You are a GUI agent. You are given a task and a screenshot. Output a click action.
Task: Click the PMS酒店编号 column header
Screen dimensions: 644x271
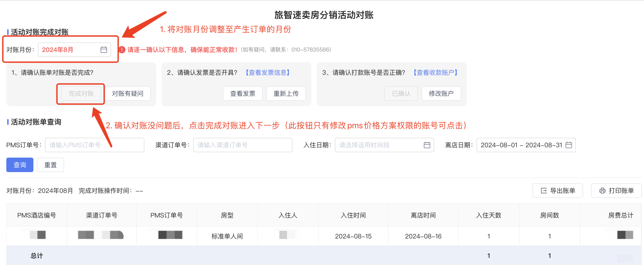pos(37,215)
